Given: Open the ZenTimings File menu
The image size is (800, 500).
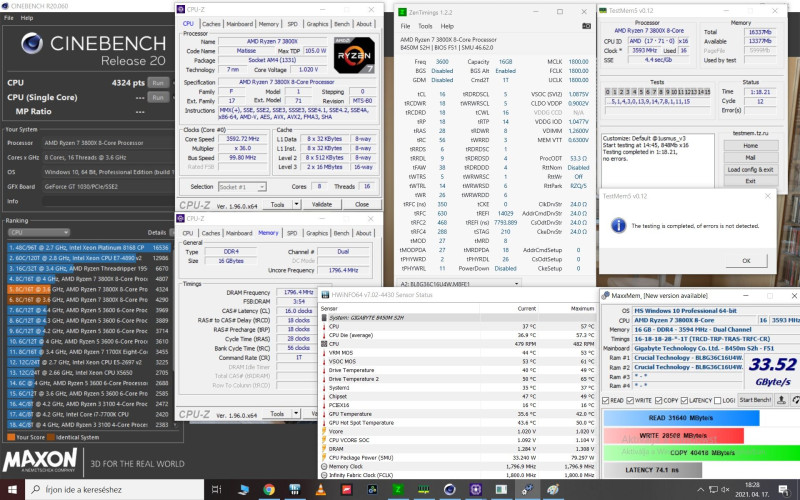Looking at the screenshot, I should pos(405,26).
